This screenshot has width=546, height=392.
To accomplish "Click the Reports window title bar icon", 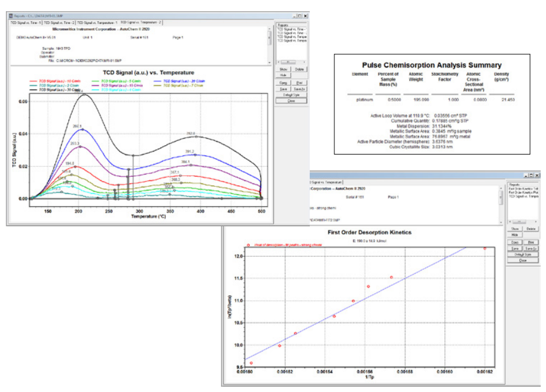I will coord(10,15).
